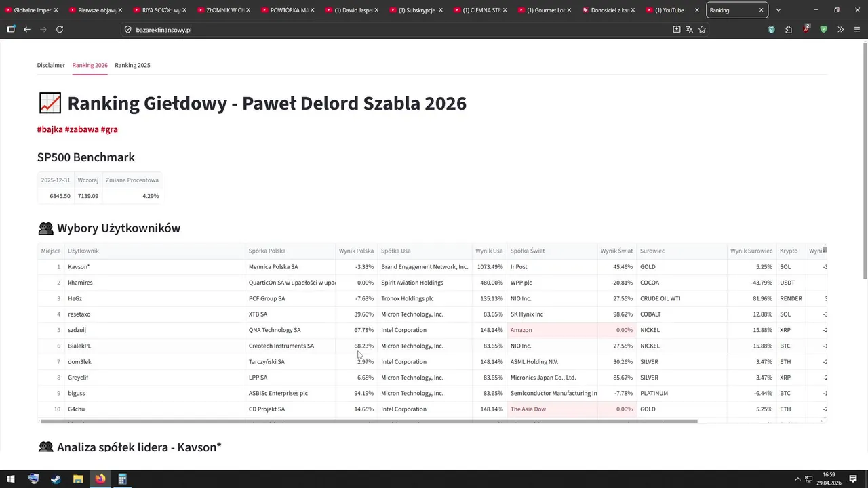This screenshot has width=868, height=488.
Task: Click 'Mennica Polska SA' cell
Action: click(x=290, y=266)
